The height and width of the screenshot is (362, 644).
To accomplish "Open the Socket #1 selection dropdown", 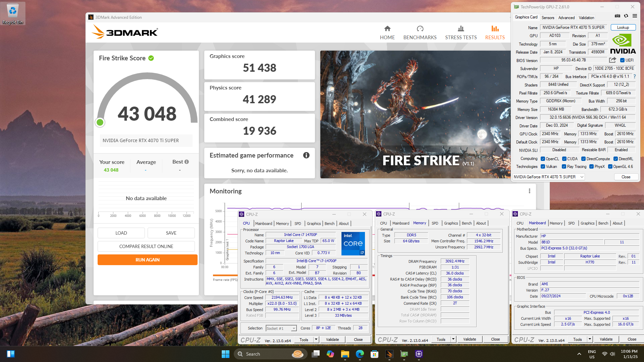I will point(281,328).
